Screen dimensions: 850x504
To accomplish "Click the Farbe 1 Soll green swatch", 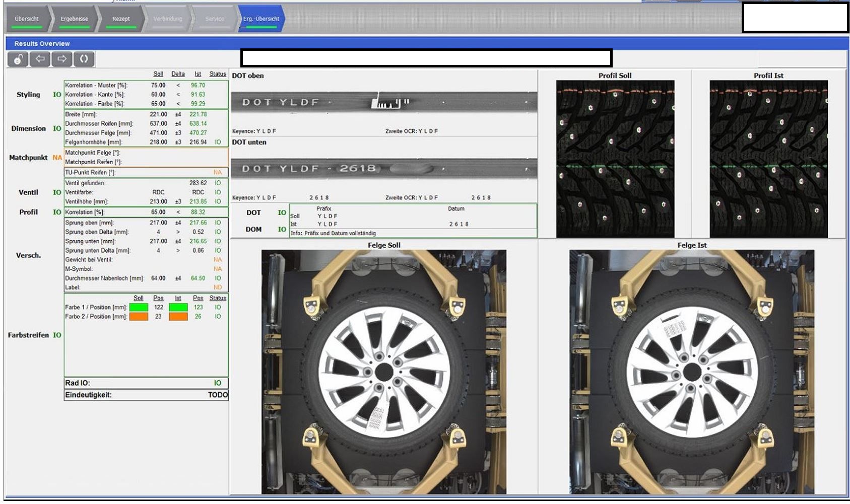I will click(139, 307).
